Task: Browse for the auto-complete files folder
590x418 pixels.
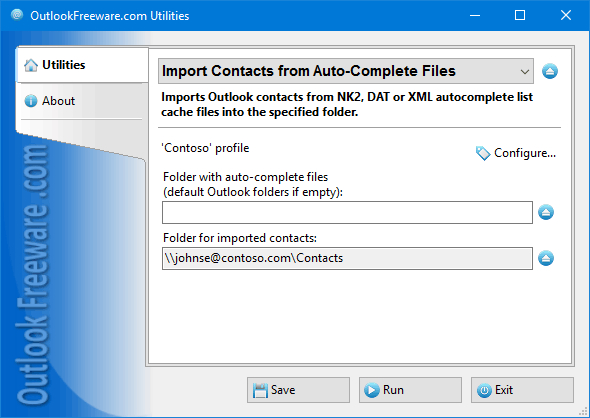Action: [546, 212]
